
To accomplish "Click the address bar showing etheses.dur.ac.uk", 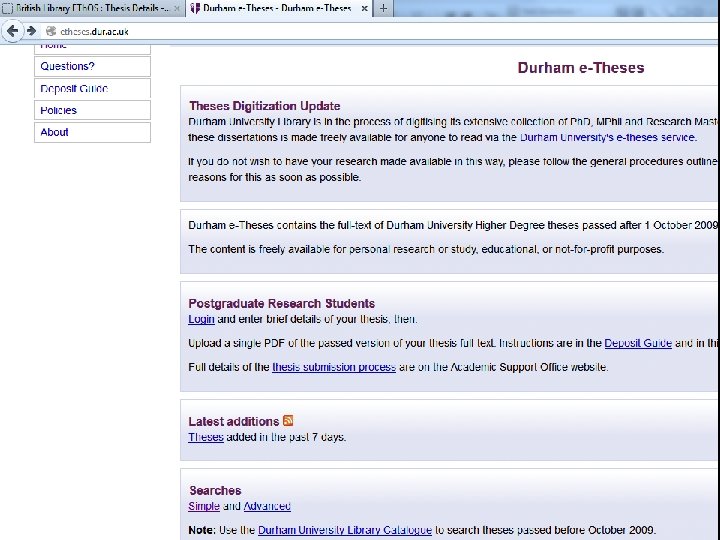I will (x=381, y=31).
